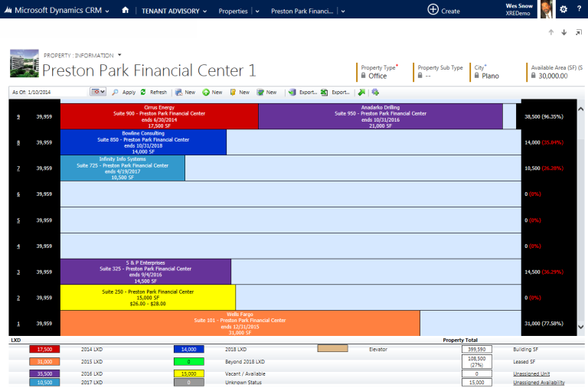Click the floor 3 number link
This screenshot has width=588, height=388.
click(x=18, y=272)
